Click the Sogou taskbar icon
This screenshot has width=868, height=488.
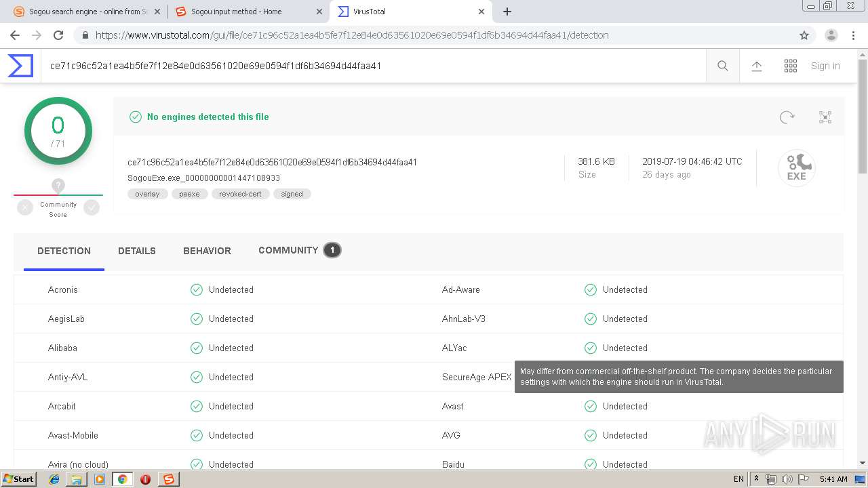(168, 479)
